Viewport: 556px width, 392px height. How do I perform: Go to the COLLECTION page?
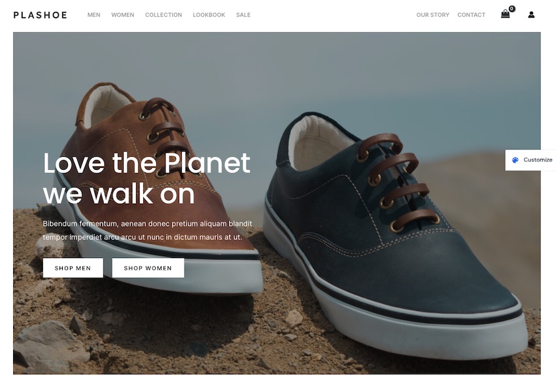(164, 15)
